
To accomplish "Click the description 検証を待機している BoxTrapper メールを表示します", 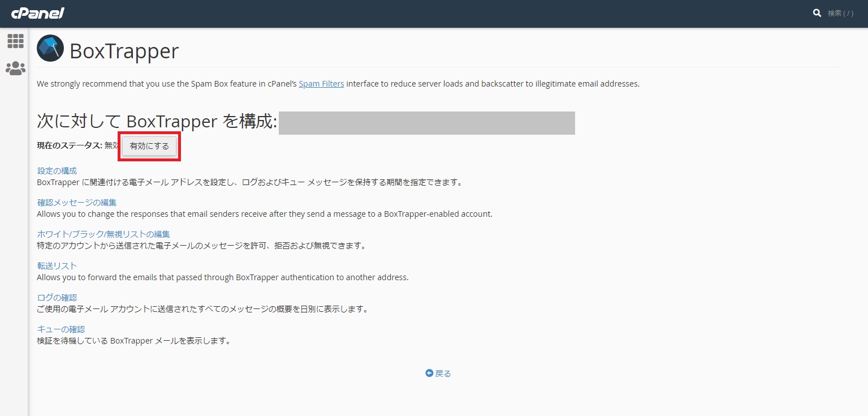I will tap(133, 341).
